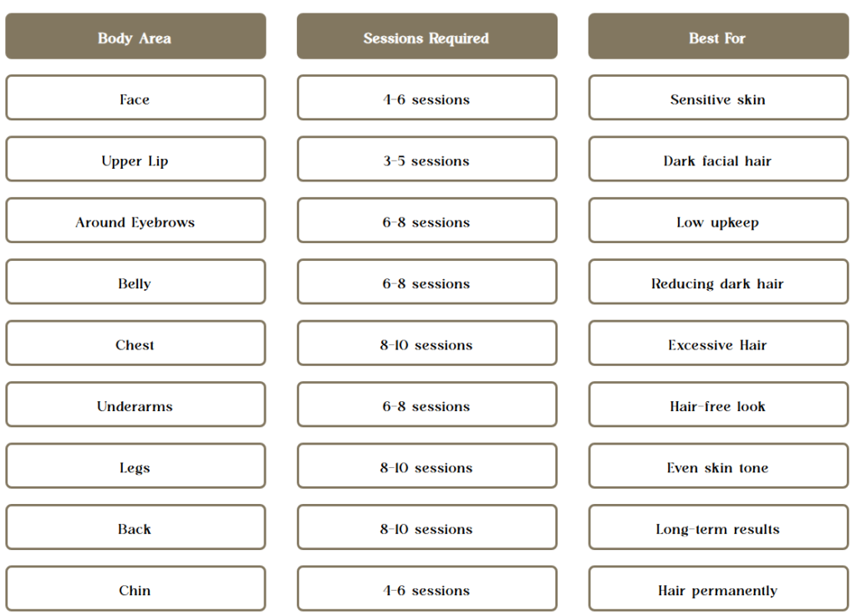Click the Sessions Required column header
This screenshot has height=616, width=856.
click(426, 38)
